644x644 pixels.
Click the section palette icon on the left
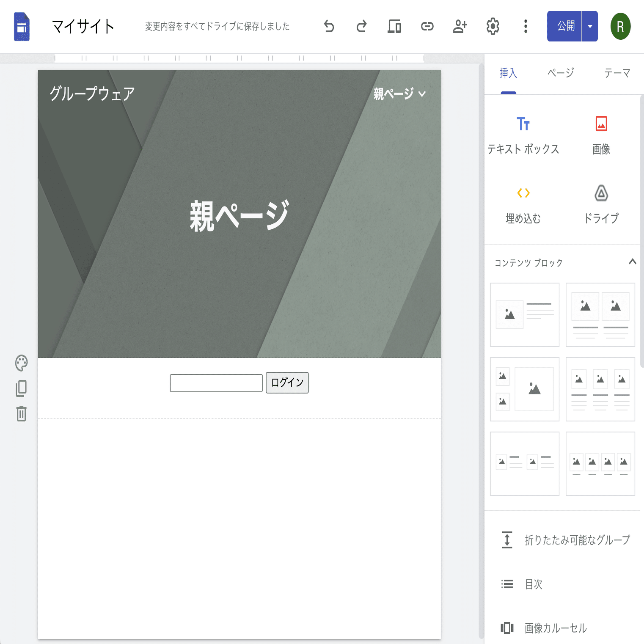click(x=21, y=363)
